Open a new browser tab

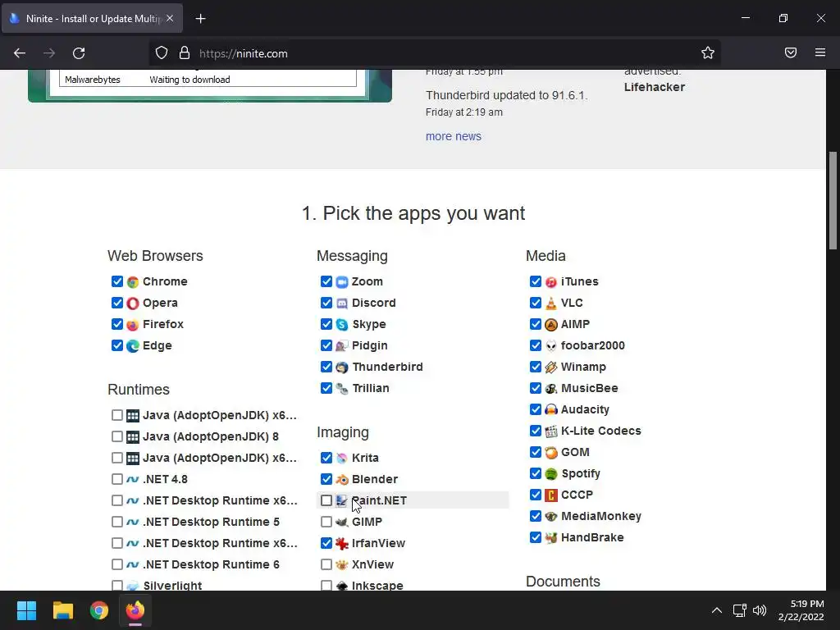[x=200, y=19]
